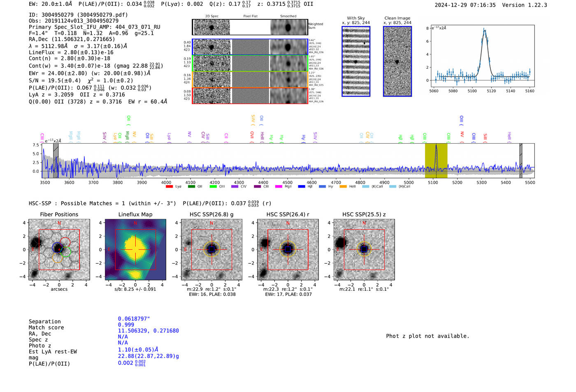The height and width of the screenshot is (392, 576).
Task: Select the (K)CaII legend swatch
Action: point(365,187)
